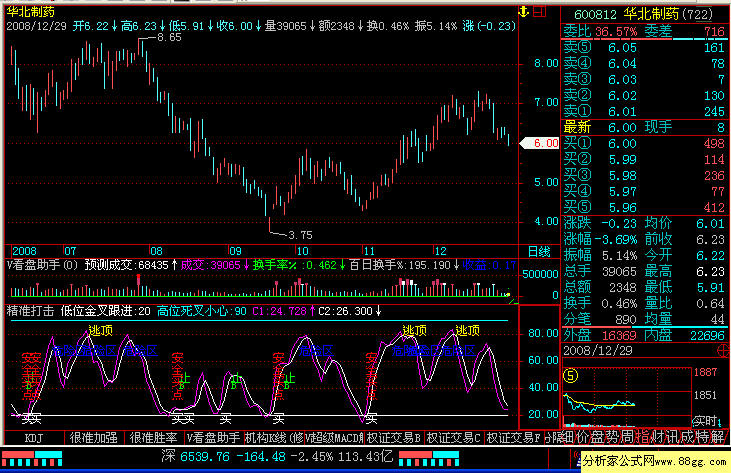
Task: Select the 指 tab in the side panel tabs
Action: (x=642, y=437)
